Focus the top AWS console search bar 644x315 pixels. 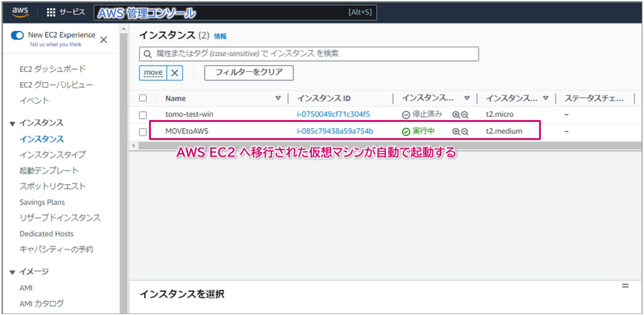[x=236, y=13]
